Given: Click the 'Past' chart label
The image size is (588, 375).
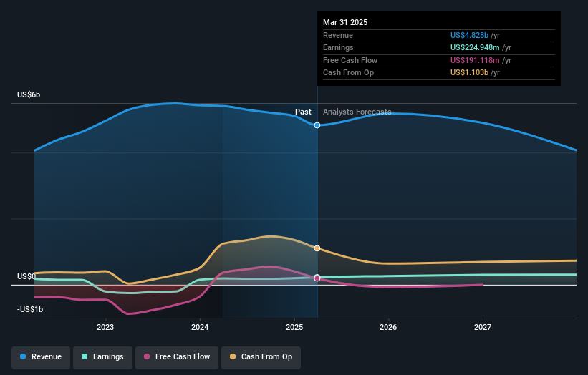Looking at the screenshot, I should (x=303, y=112).
